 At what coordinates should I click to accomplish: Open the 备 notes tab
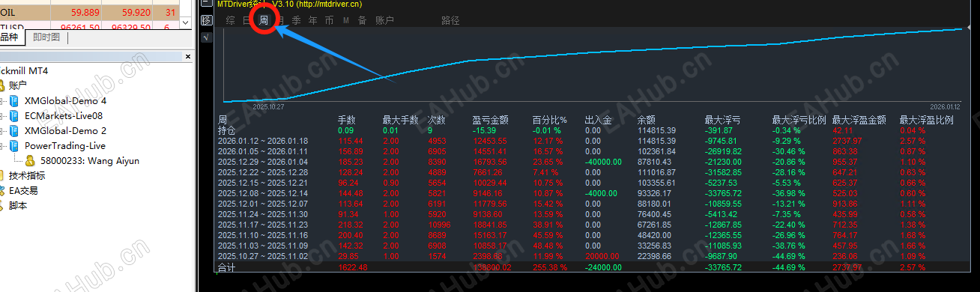tap(363, 20)
